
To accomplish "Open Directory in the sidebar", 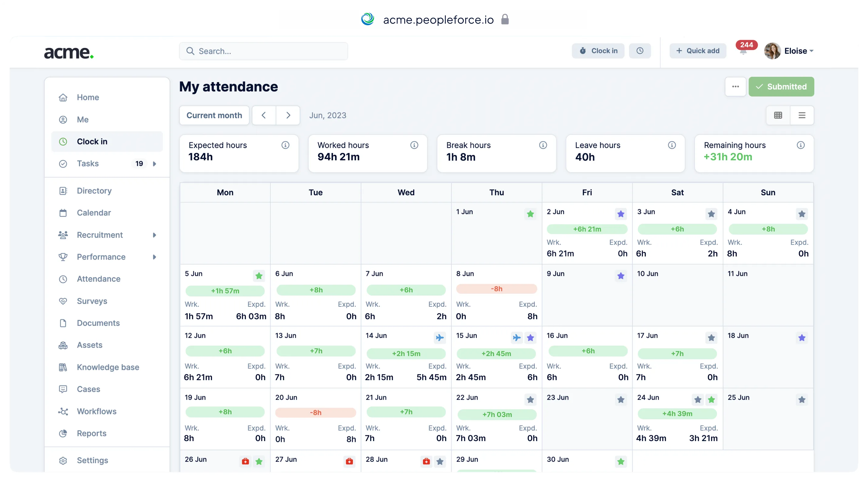I will tap(94, 191).
